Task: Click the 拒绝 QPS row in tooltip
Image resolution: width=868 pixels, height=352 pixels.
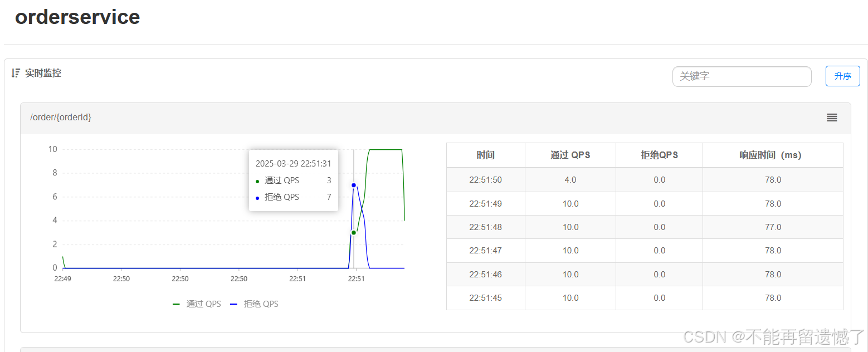Action: pyautogui.click(x=293, y=197)
